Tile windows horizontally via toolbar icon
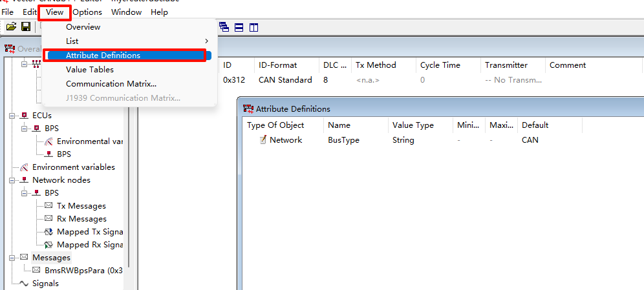The width and height of the screenshot is (644, 290). 239,28
